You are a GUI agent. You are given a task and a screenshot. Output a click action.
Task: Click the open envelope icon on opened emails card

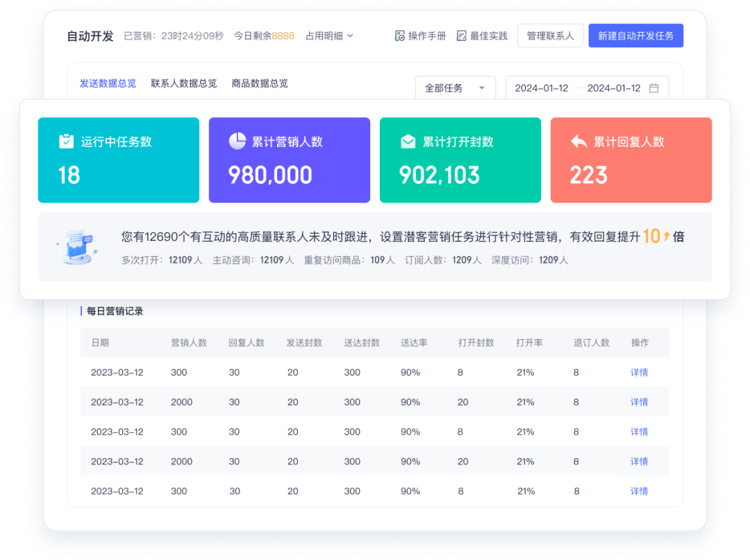tap(408, 142)
